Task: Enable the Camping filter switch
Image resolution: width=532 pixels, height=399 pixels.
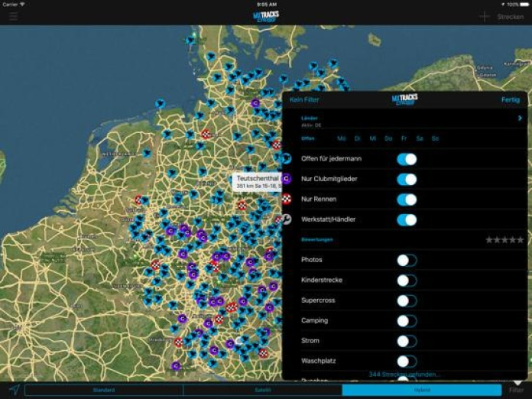Action: click(x=407, y=321)
